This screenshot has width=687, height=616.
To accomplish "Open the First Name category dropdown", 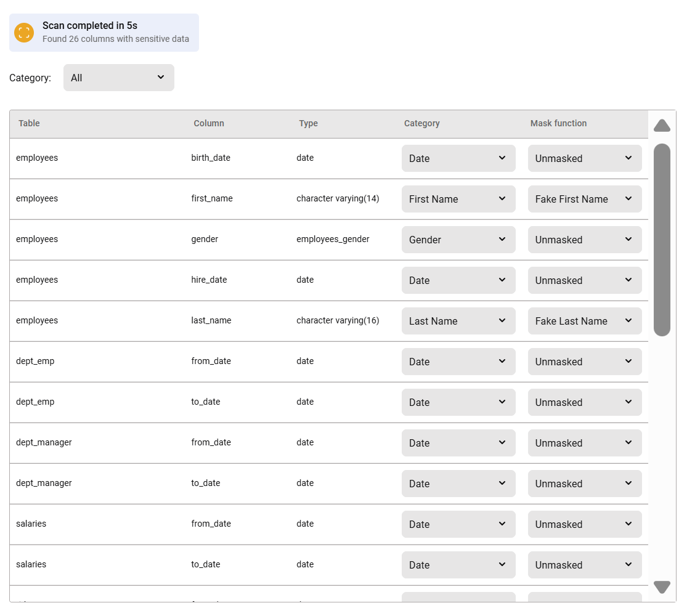I will point(458,199).
